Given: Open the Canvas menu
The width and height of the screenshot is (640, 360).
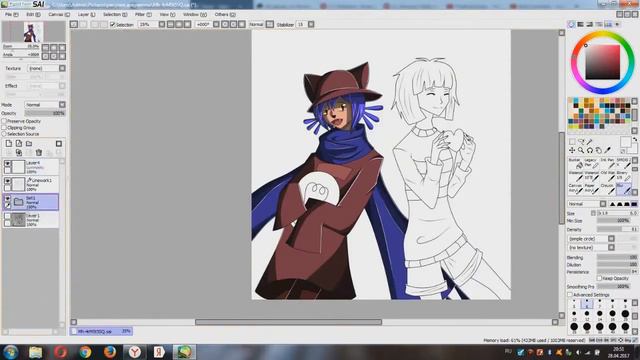Looking at the screenshot, I should [x=59, y=14].
